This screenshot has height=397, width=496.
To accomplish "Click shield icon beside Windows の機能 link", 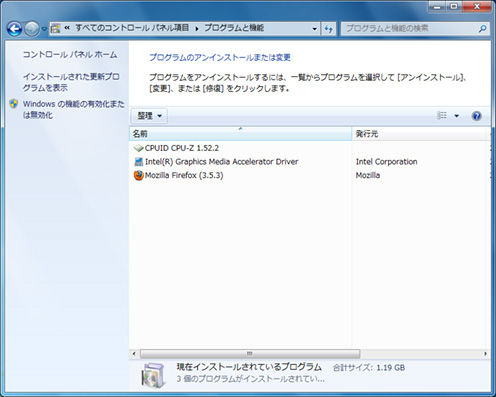I will [14, 104].
